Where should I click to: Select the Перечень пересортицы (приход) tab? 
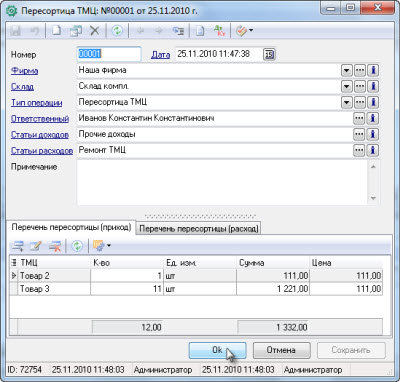click(x=71, y=227)
